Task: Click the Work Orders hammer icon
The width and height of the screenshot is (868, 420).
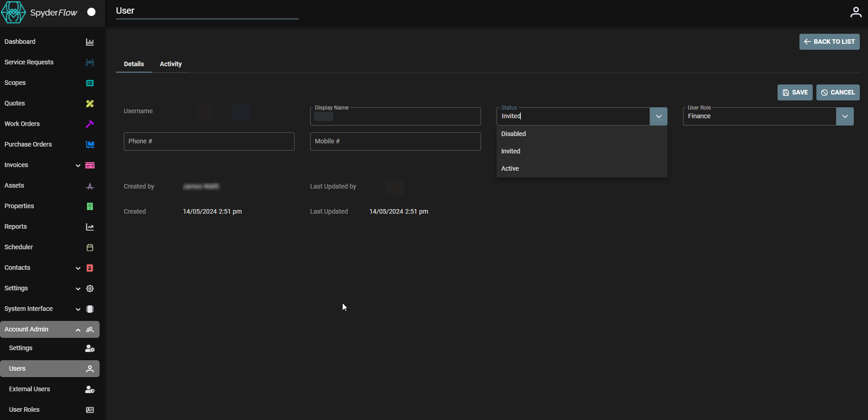Action: click(90, 124)
